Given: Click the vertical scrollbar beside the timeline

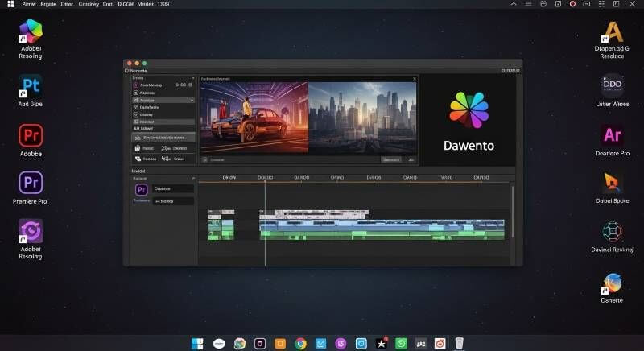Looking at the screenshot, I should point(513,212).
